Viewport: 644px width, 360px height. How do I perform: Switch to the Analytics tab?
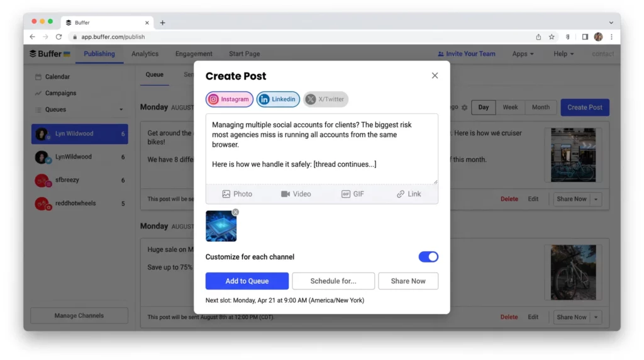tap(145, 54)
